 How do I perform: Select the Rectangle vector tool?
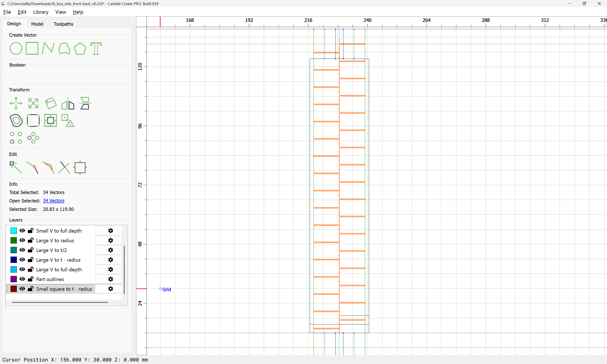[x=32, y=48]
